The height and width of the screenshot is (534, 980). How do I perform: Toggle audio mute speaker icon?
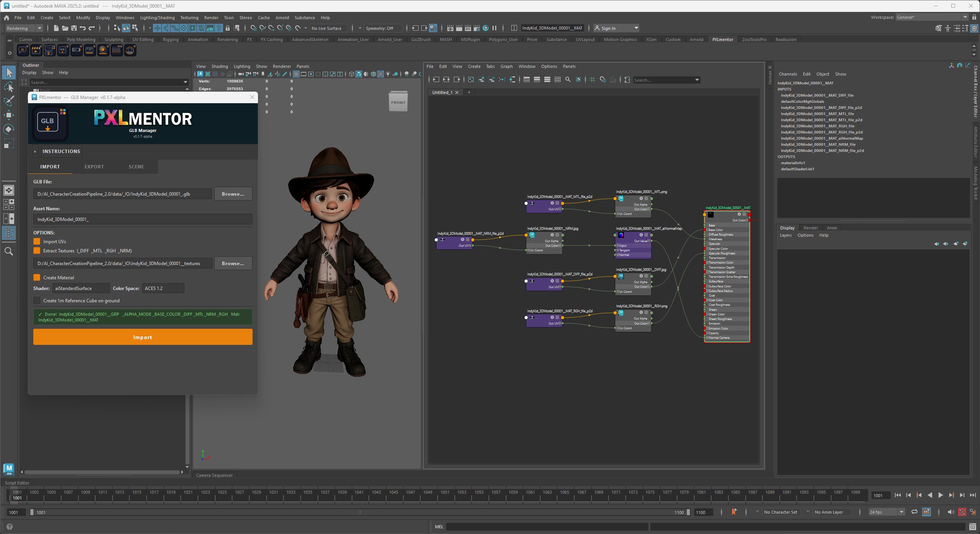(x=951, y=512)
